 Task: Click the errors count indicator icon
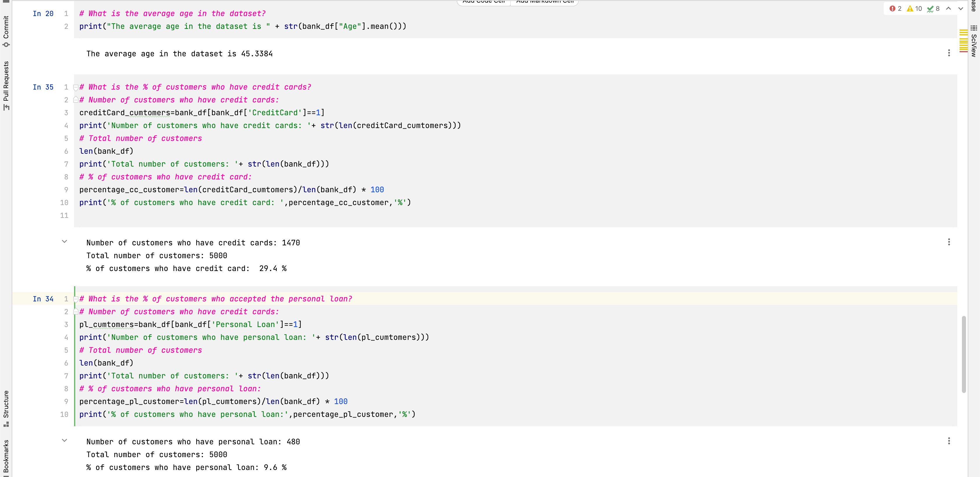click(892, 8)
